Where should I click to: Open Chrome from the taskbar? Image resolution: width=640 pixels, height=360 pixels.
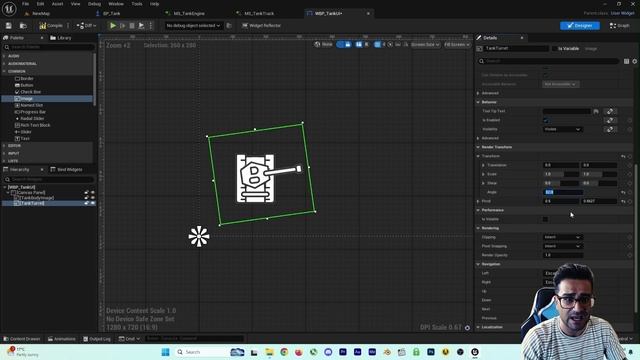point(284,352)
